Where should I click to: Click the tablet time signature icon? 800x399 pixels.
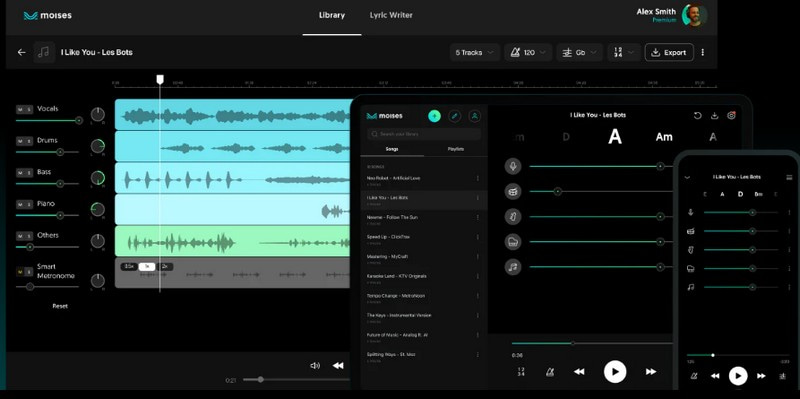[521, 372]
